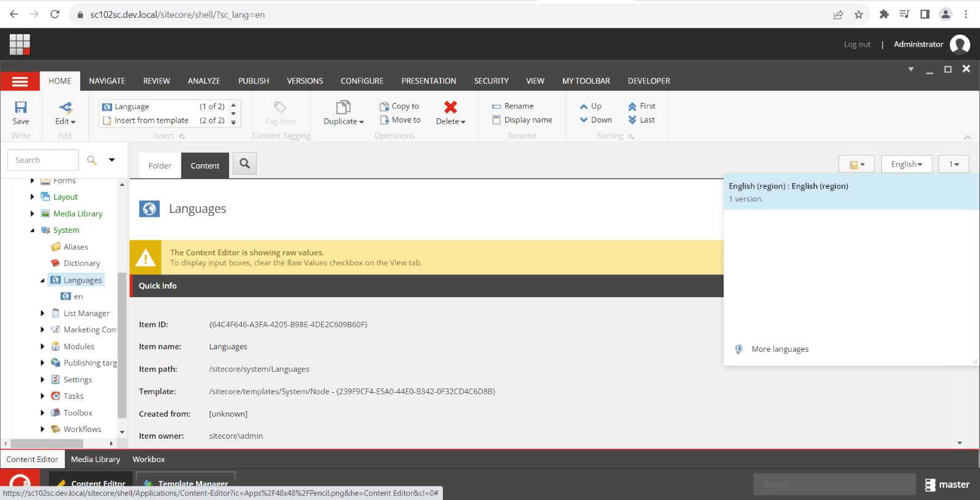Collapse the System tree node
980x500 pixels.
[x=32, y=230]
